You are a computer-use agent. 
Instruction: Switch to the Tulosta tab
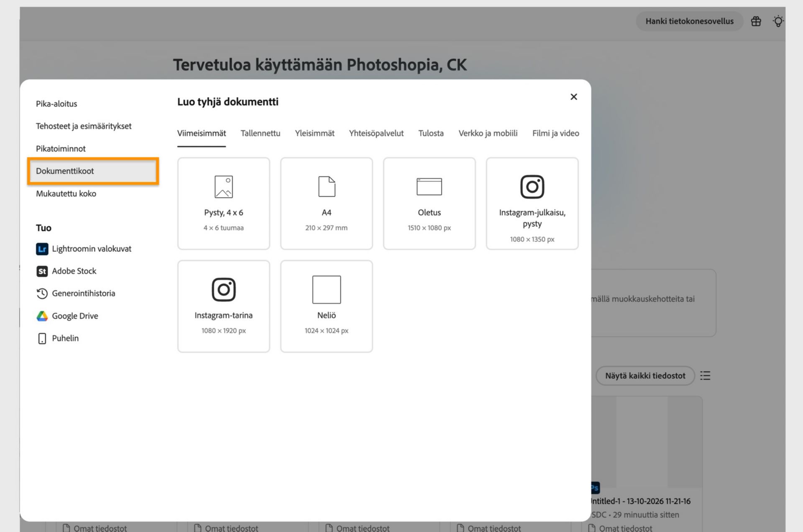pos(431,133)
